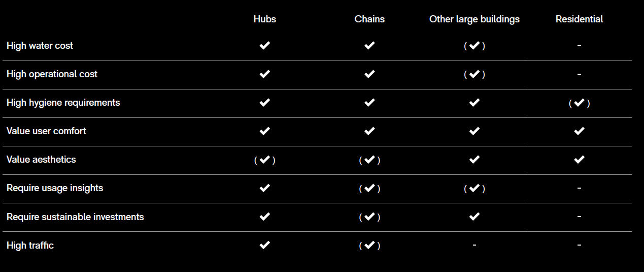Click Hubs checkmark in High traffic row

264,245
